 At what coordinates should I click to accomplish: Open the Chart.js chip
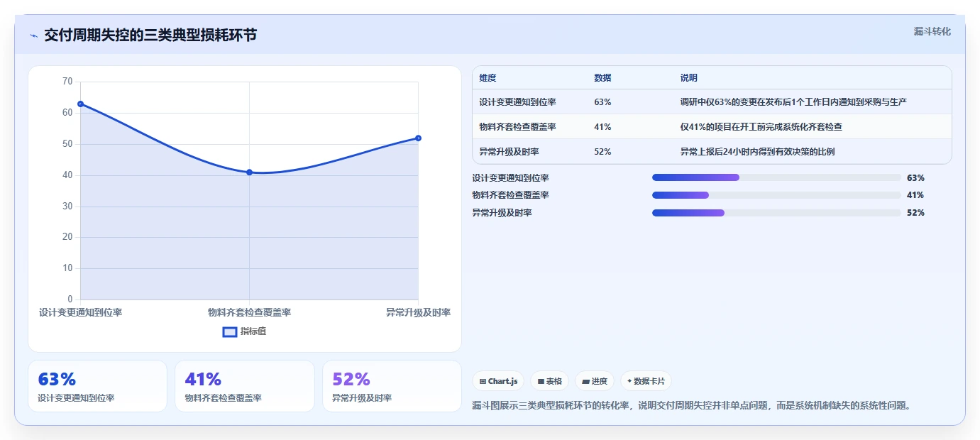coord(498,381)
